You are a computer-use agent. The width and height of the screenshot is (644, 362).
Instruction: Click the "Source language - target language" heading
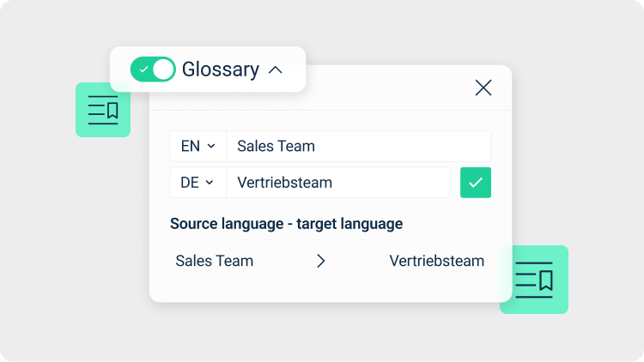coord(286,224)
